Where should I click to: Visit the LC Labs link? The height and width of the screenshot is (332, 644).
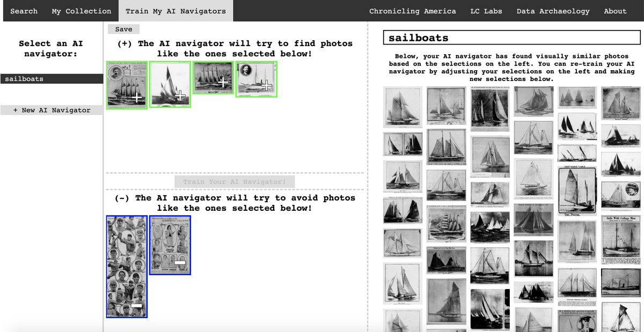pyautogui.click(x=486, y=11)
